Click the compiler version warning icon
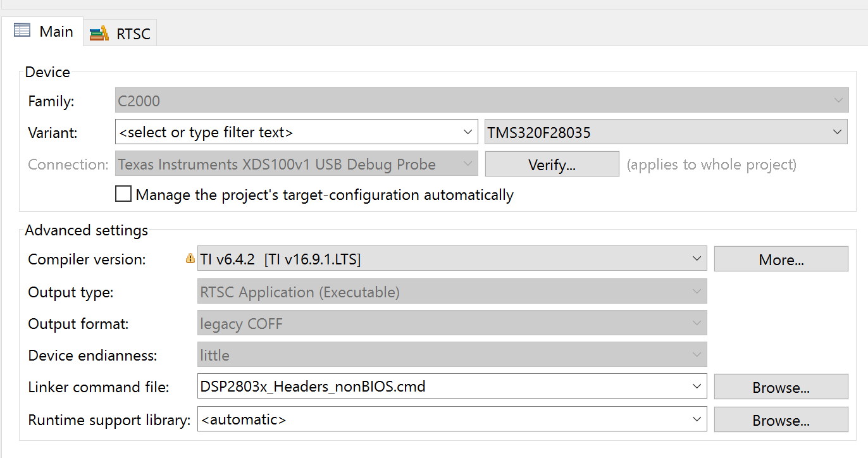Viewport: 868px width, 458px height. click(x=190, y=259)
